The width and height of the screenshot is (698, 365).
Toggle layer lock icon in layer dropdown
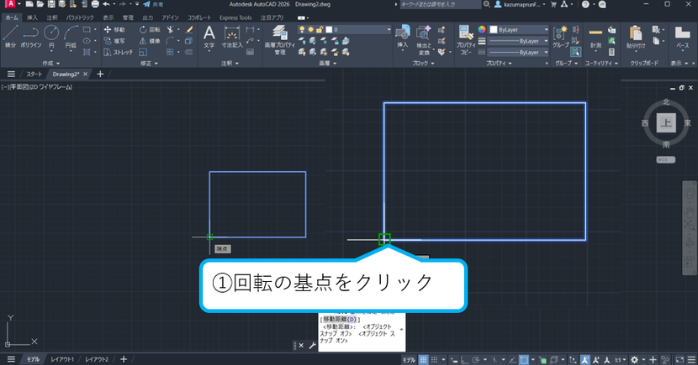(319, 29)
